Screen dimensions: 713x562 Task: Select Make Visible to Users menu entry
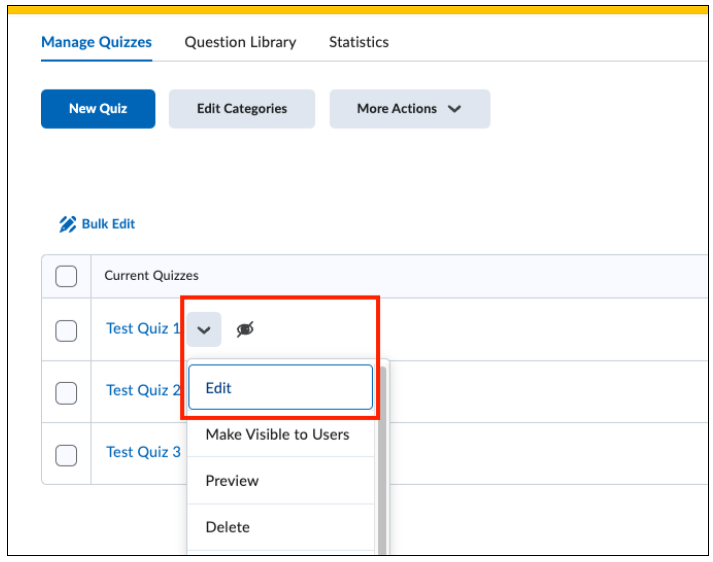coord(281,434)
